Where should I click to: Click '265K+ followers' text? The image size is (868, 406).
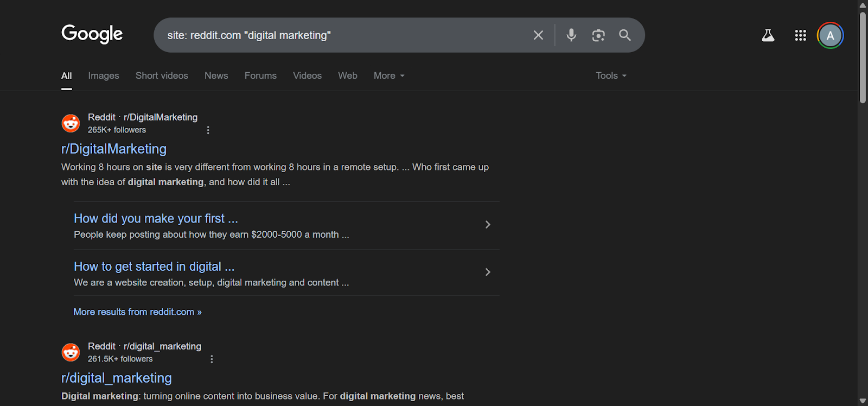pos(117,130)
